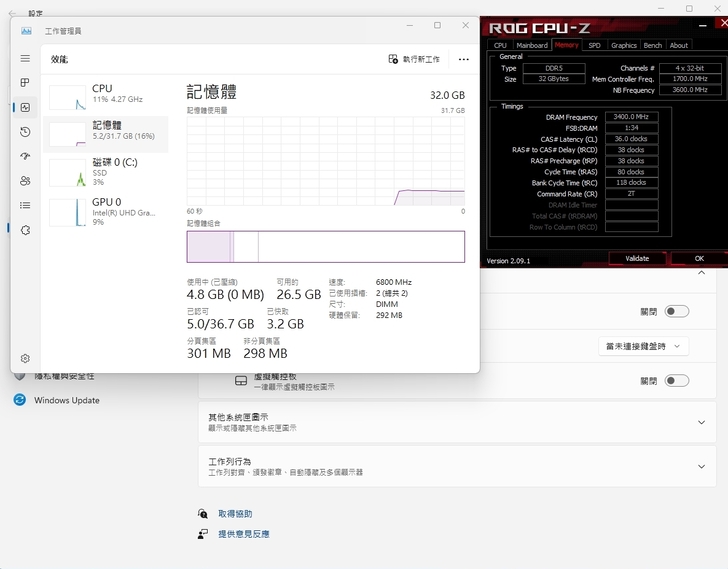The height and width of the screenshot is (569, 728).
Task: Select Memory tab in CPU-Z
Action: pos(566,45)
